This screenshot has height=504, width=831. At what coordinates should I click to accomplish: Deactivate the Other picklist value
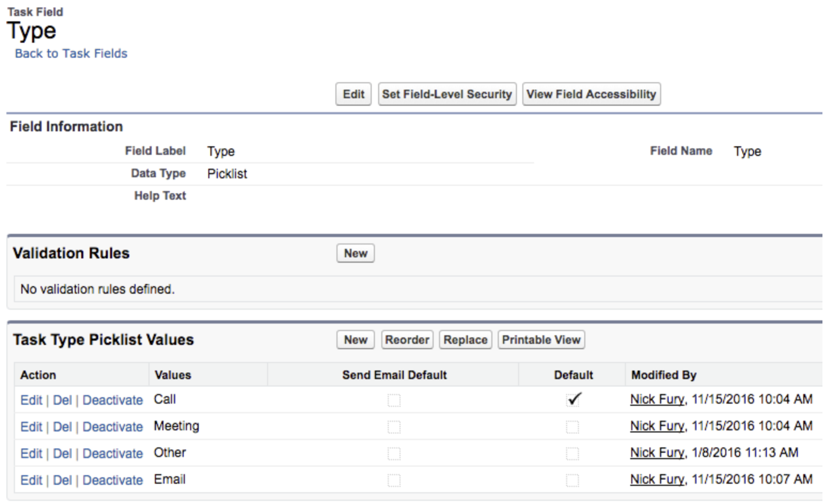113,453
